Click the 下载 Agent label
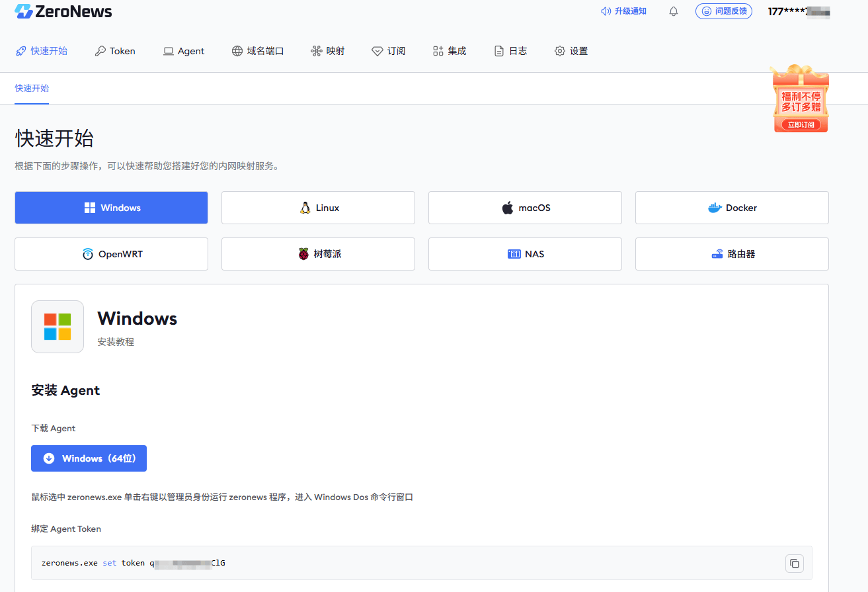This screenshot has height=592, width=868. coord(54,428)
